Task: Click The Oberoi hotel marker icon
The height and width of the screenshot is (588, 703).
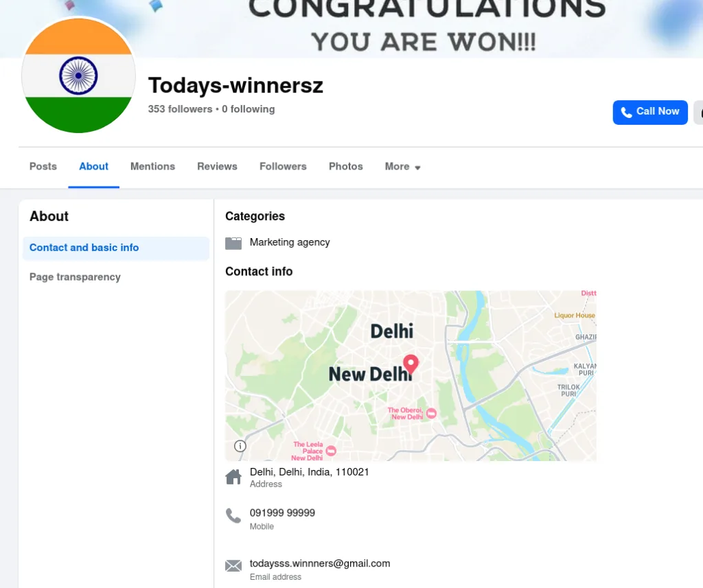Action: 431,413
